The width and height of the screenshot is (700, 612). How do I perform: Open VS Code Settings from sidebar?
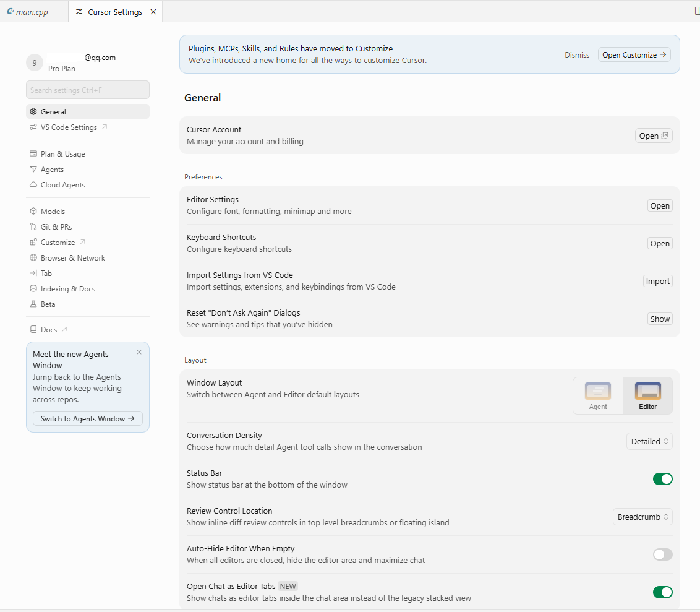coord(88,127)
